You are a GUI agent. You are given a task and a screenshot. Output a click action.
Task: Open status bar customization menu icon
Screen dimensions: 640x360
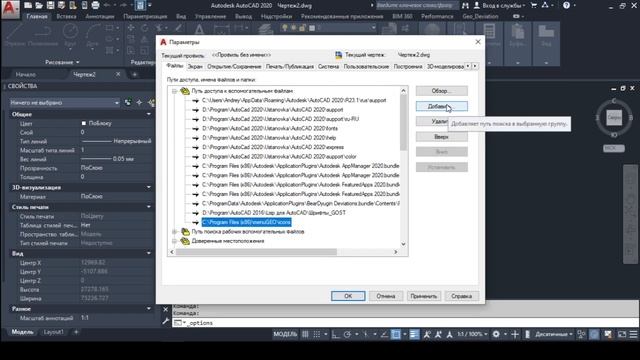tap(633, 334)
